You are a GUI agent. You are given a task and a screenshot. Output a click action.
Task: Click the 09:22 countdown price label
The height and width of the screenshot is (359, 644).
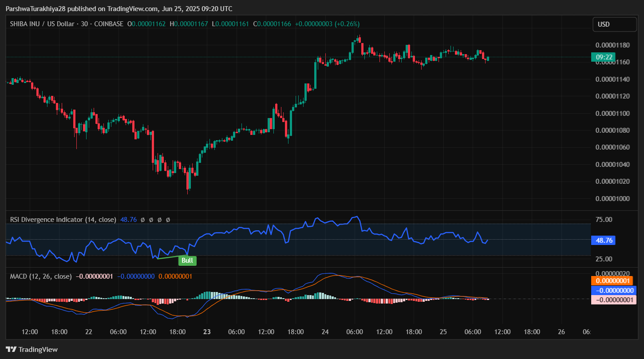coord(604,57)
